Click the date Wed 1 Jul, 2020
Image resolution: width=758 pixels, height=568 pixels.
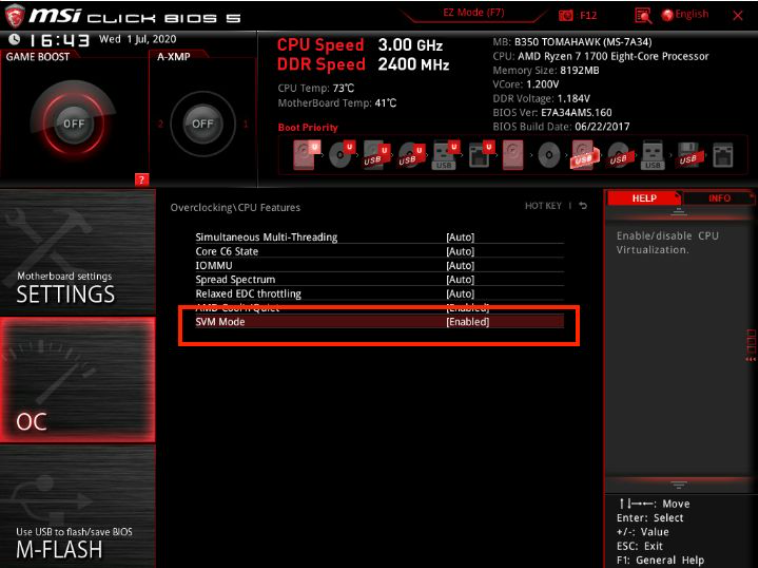tap(138, 39)
